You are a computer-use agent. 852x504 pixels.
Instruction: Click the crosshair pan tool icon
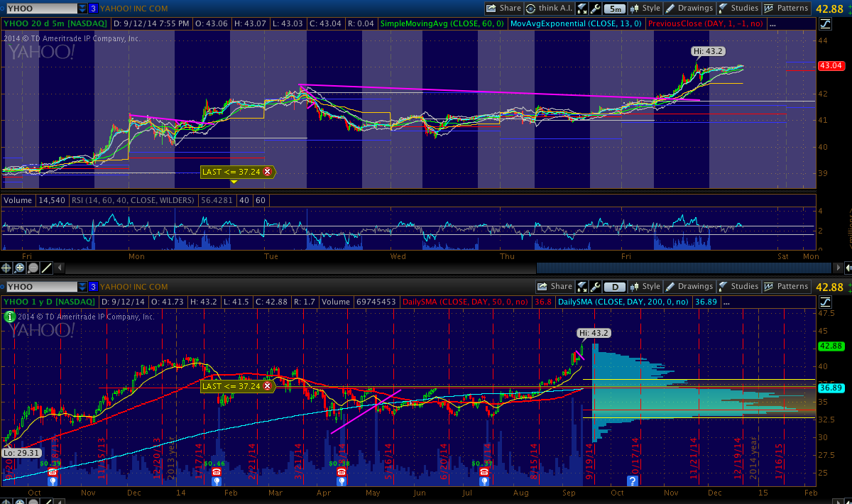point(7,268)
